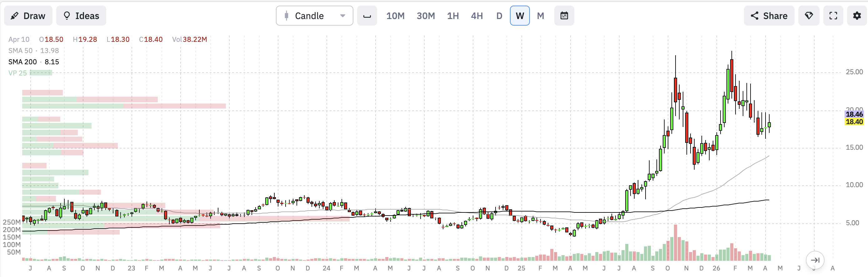Click the SMA 50 indicator label
This screenshot has width=868, height=277.
pyautogui.click(x=34, y=51)
